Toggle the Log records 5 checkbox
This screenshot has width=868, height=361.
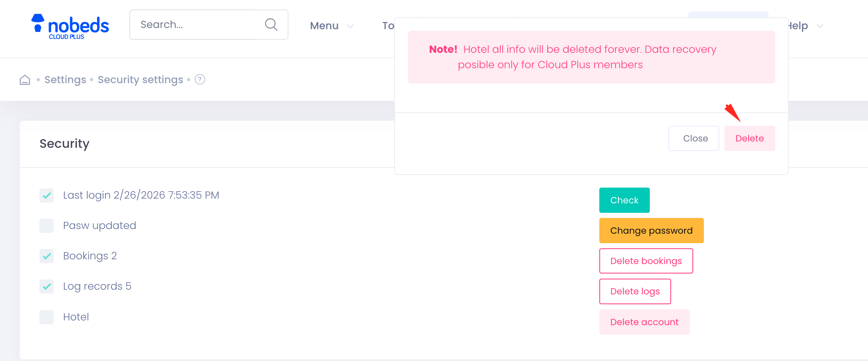[x=47, y=287]
